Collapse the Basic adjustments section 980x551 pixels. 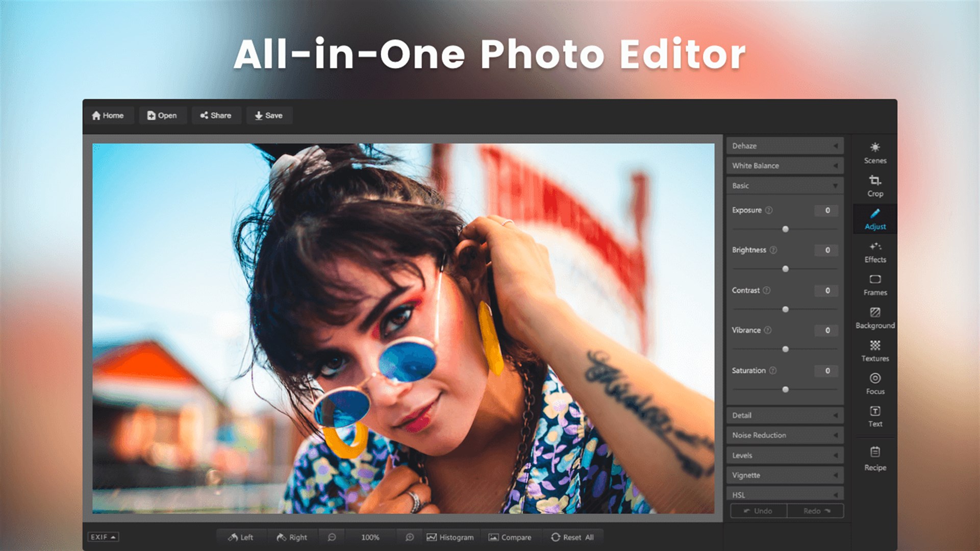click(x=784, y=186)
